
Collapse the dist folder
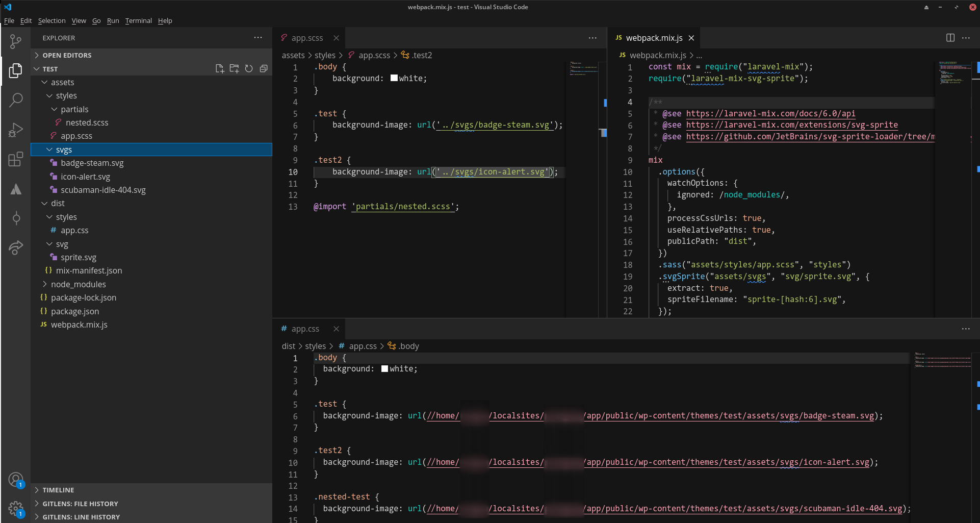tap(57, 203)
